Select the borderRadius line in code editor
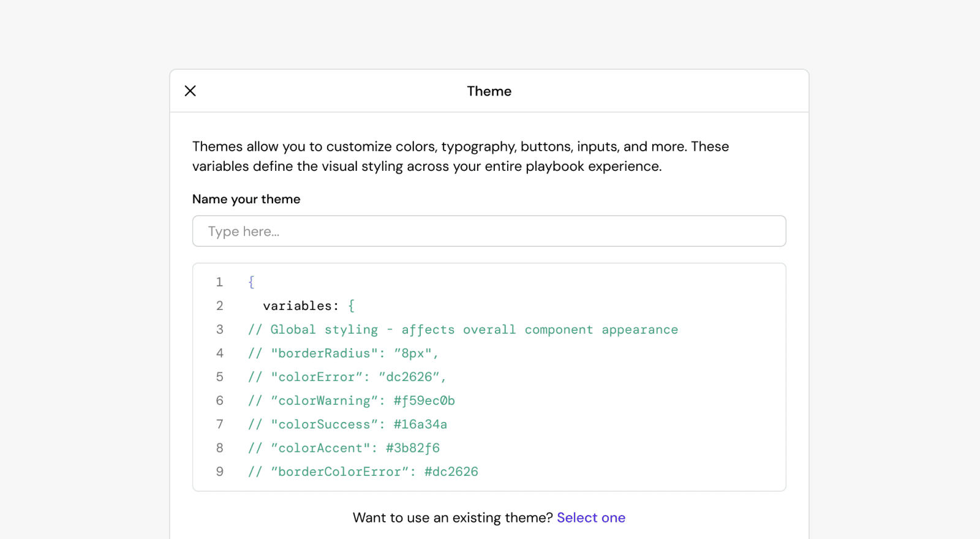 343,353
